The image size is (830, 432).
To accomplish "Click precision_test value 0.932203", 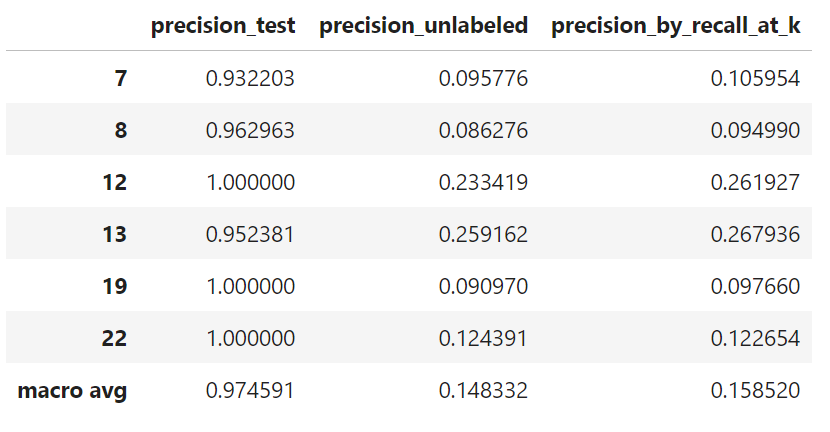I will (250, 79).
